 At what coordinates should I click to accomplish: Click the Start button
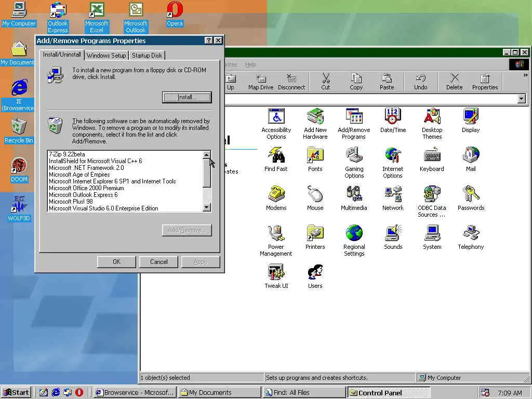[16, 392]
